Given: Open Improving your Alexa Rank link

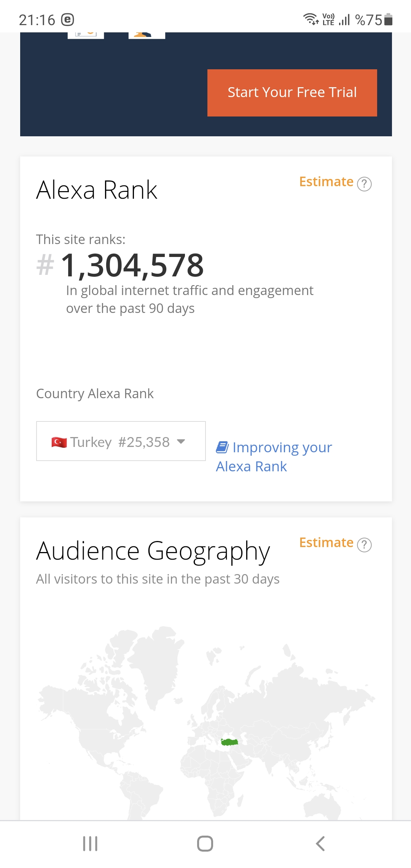Looking at the screenshot, I should (274, 457).
